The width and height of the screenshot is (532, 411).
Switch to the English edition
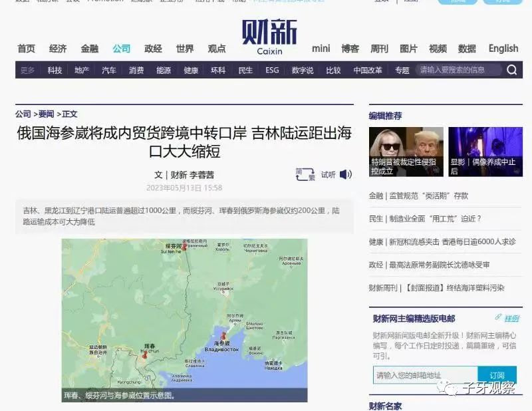pyautogui.click(x=503, y=49)
